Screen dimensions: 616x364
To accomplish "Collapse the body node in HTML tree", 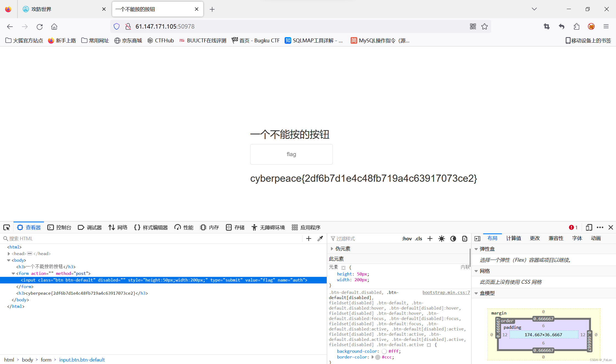I will [x=9, y=260].
